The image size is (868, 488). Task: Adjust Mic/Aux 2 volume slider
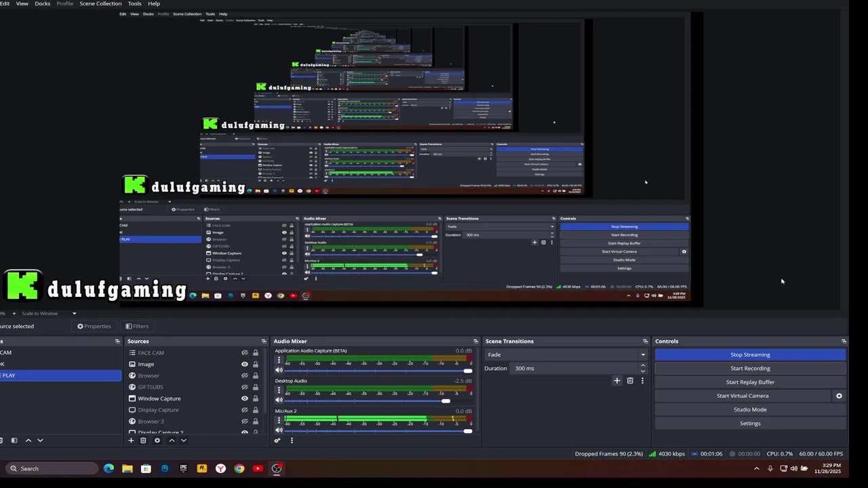point(468,431)
